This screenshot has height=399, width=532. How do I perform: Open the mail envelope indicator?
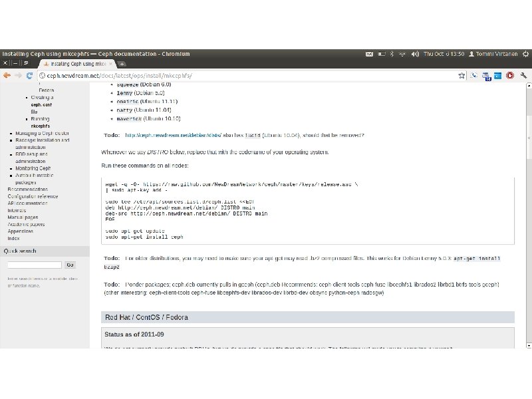tap(369, 54)
